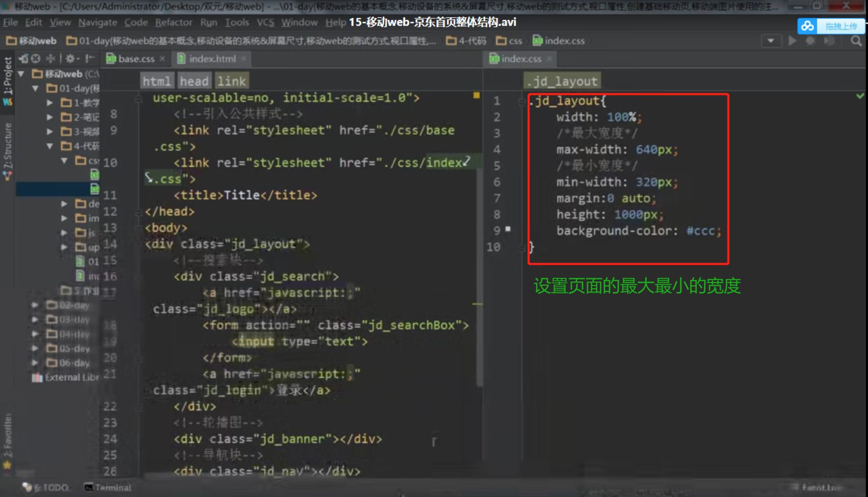This screenshot has height=497, width=868.
Task: Open the Terminal tool window
Action: (108, 488)
